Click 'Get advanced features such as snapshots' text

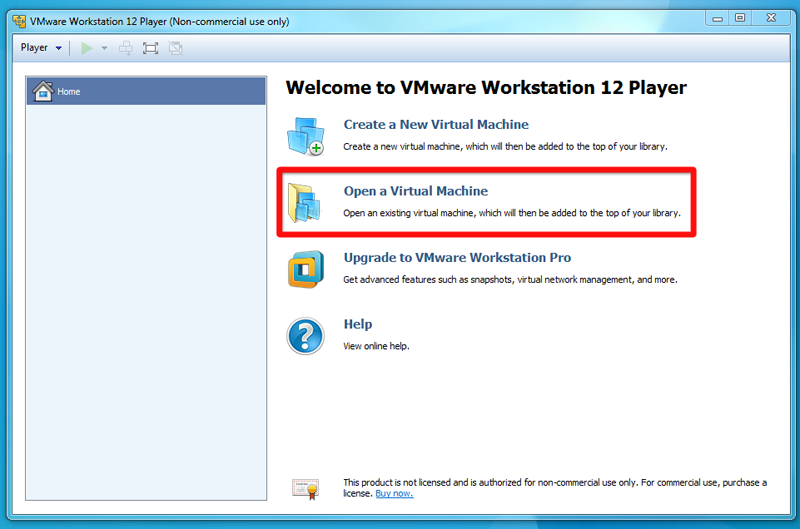[510, 280]
